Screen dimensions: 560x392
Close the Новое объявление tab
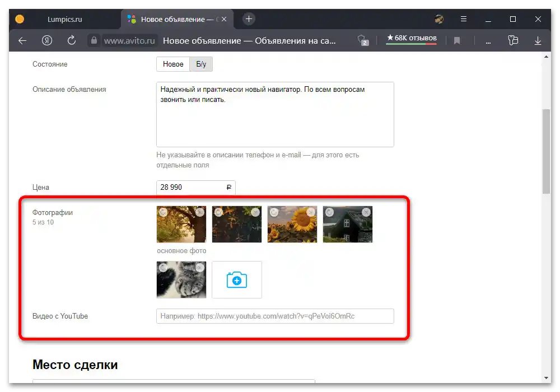point(224,19)
